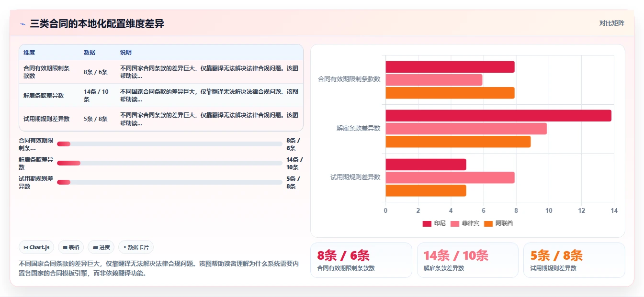This screenshot has height=297, width=644.
Task: Click the 表格 chip
Action: coord(71,247)
